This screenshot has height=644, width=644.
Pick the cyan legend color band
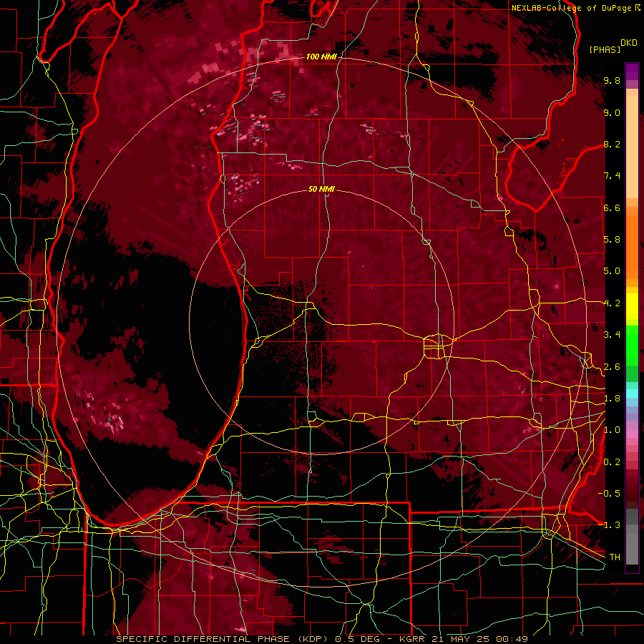point(632,394)
